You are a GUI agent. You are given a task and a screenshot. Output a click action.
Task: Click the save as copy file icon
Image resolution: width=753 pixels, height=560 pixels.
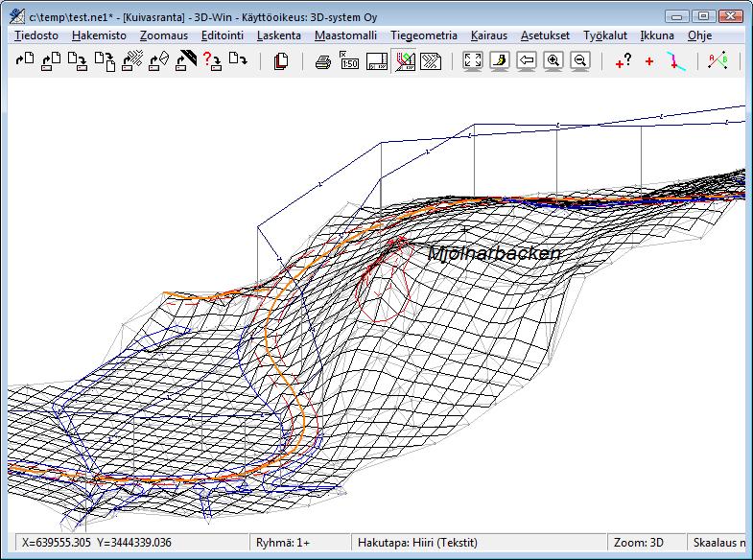coord(105,61)
